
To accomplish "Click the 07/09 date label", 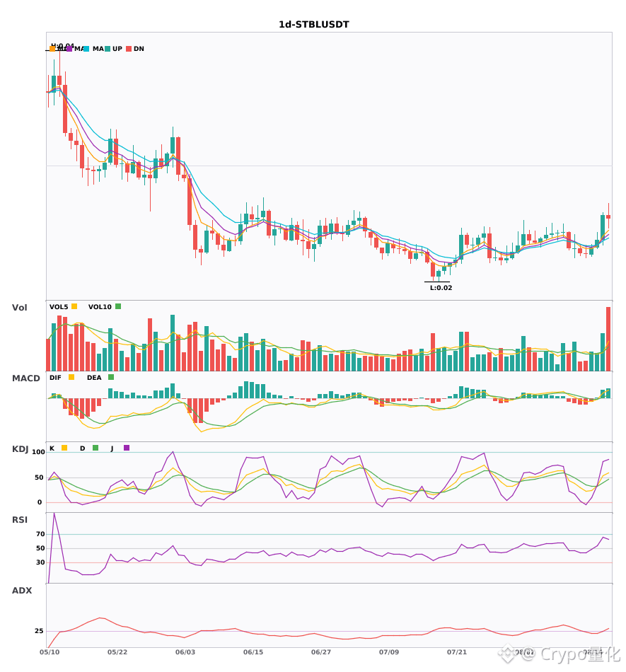I will pos(389,652).
